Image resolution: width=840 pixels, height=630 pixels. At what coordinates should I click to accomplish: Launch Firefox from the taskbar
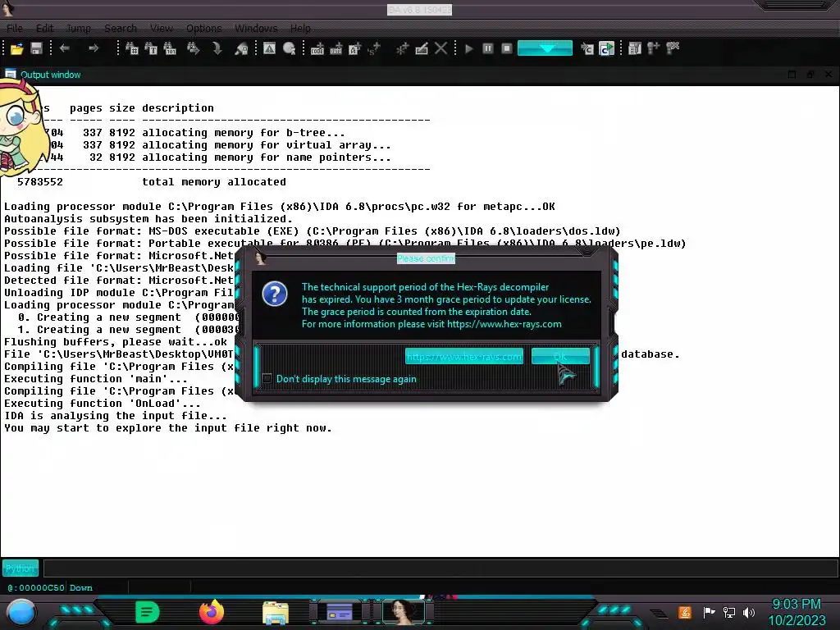[x=212, y=612]
